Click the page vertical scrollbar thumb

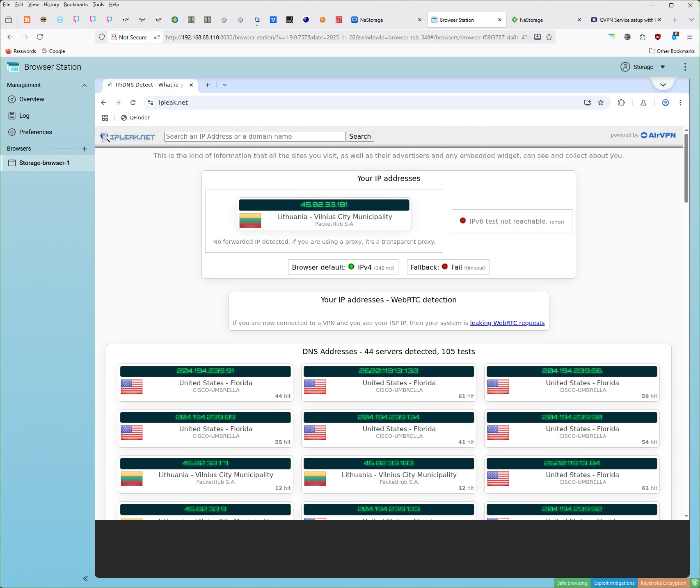tap(686, 168)
